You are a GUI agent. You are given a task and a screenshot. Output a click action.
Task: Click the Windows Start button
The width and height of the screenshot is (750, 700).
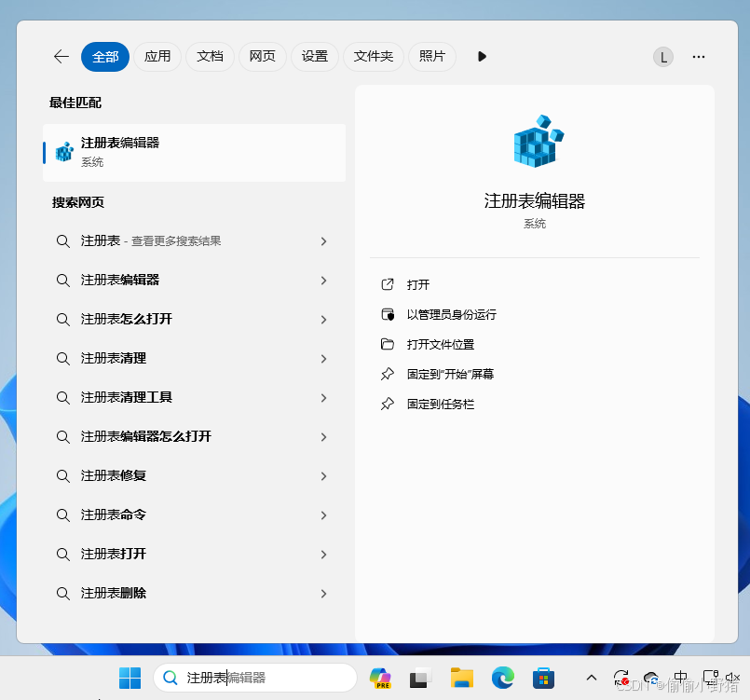(x=130, y=677)
